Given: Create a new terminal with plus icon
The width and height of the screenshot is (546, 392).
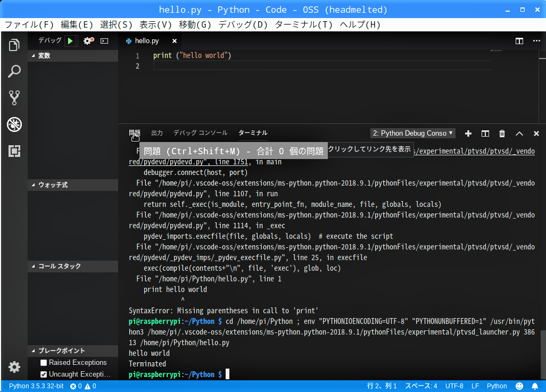Looking at the screenshot, I should coord(468,134).
